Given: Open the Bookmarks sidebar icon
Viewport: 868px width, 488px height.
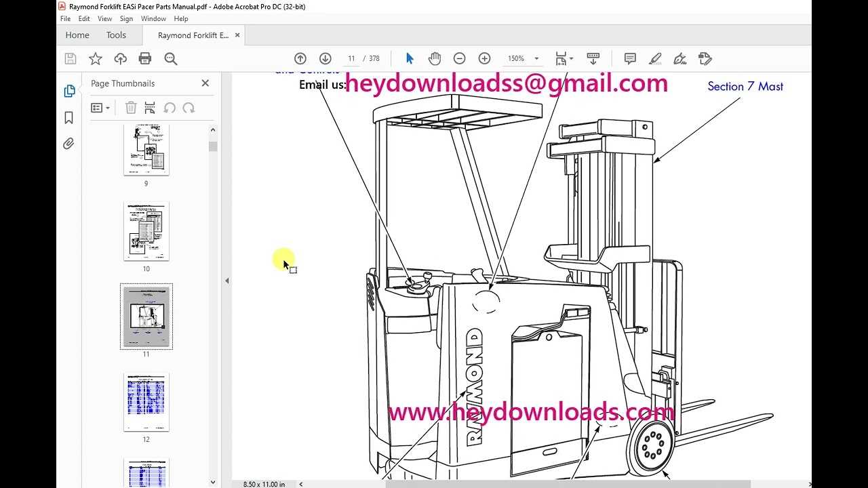Looking at the screenshot, I should [x=68, y=118].
